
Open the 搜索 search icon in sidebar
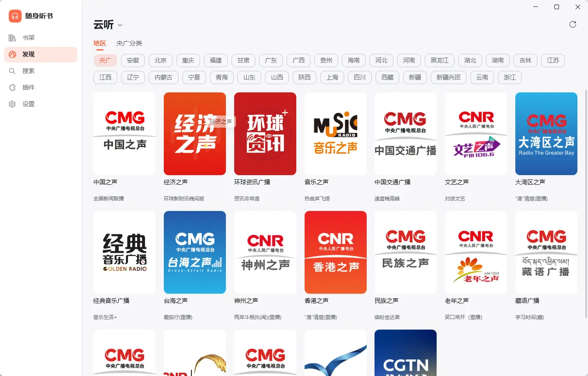(x=12, y=71)
